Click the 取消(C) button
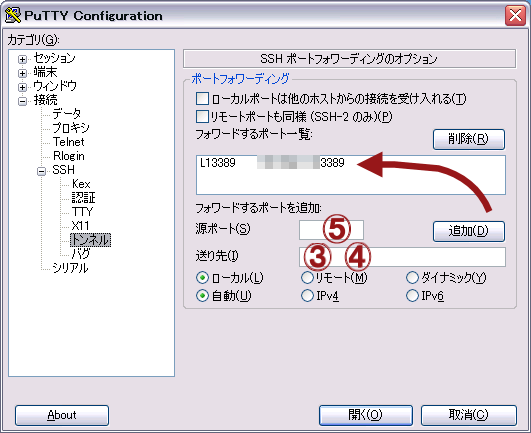Screen dimensions: 531x433 pos(469,415)
